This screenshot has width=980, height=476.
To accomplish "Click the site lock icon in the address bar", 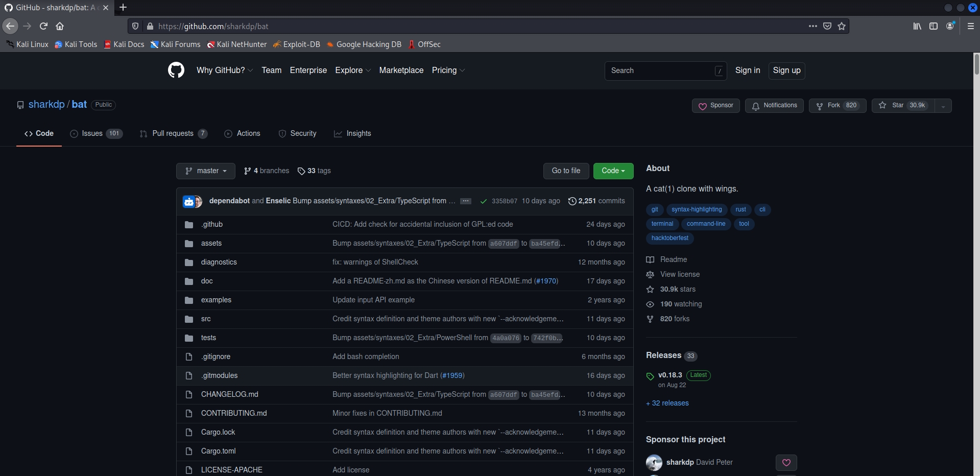I will [150, 26].
